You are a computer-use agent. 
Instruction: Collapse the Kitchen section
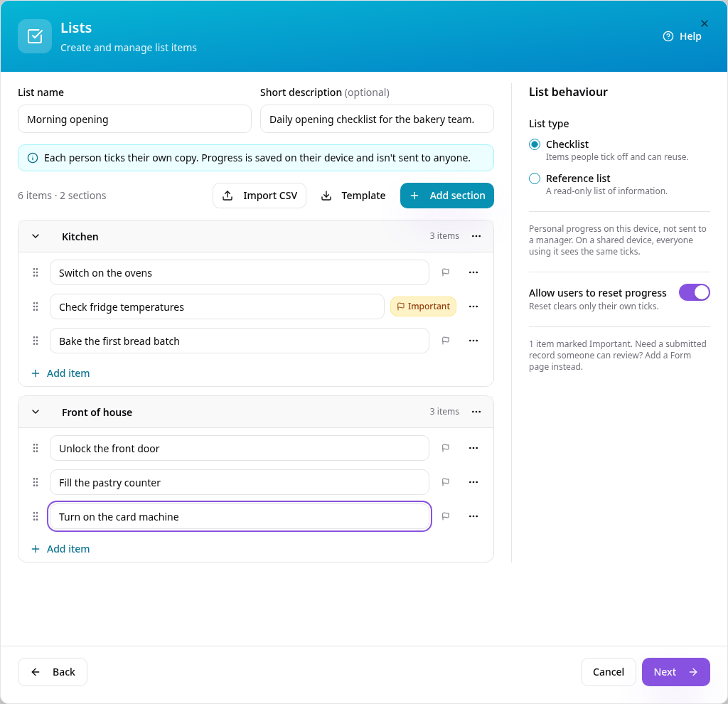[x=36, y=236]
